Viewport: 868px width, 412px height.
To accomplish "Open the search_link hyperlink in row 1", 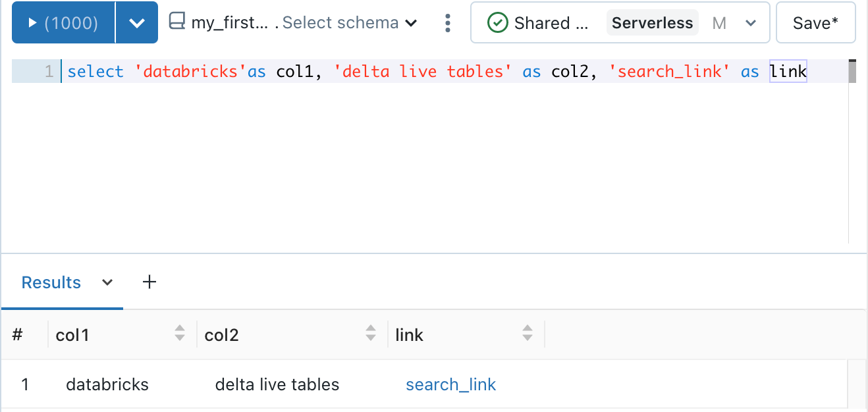I will pos(450,384).
